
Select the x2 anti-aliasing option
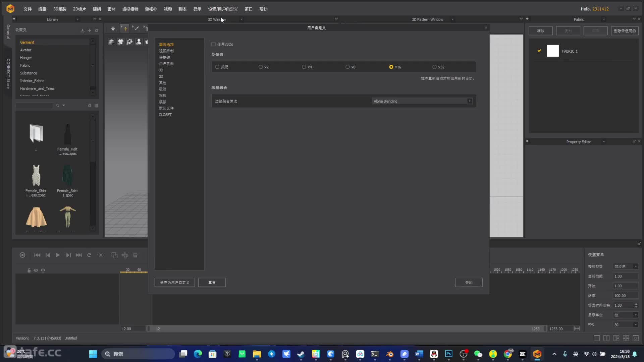(x=261, y=67)
